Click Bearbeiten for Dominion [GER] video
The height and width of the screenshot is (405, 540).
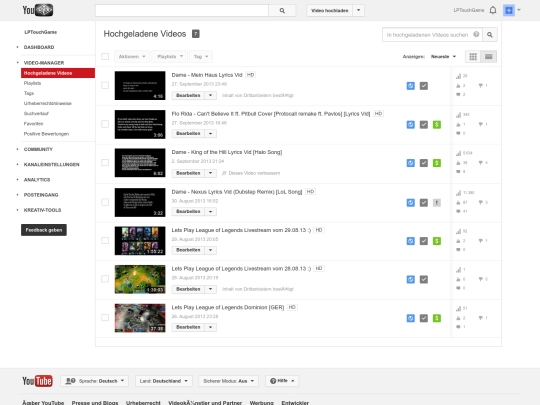tap(188, 327)
